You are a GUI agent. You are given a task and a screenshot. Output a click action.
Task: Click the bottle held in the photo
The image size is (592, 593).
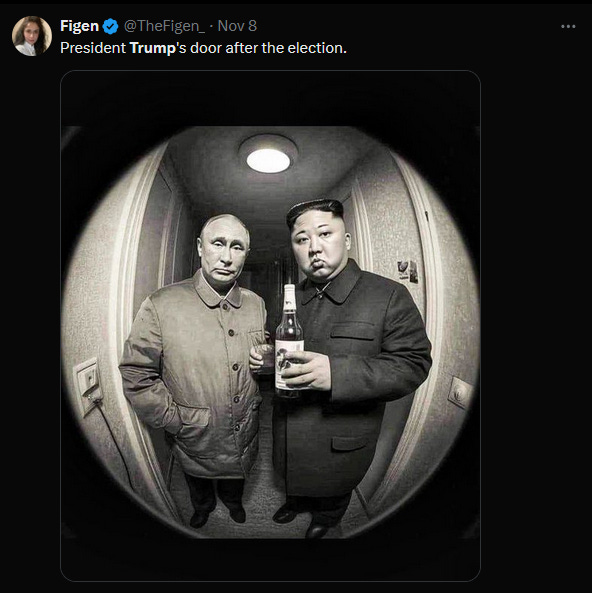290,341
